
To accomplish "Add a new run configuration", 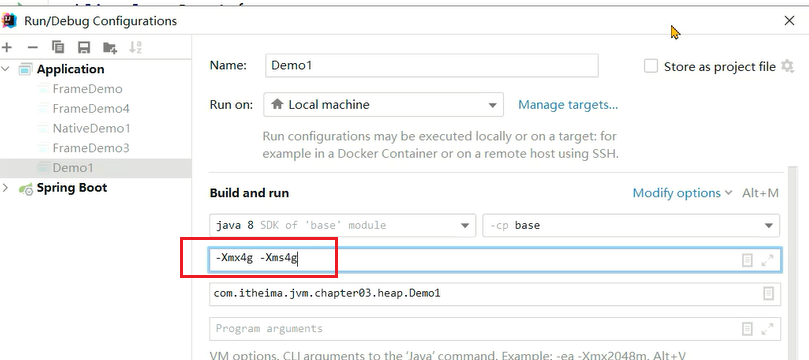I will pyautogui.click(x=7, y=48).
